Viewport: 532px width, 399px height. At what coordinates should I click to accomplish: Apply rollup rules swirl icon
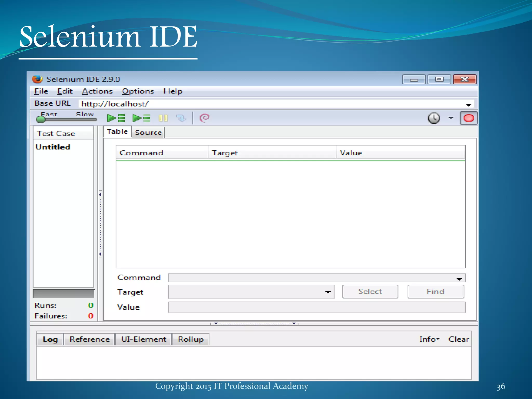tap(204, 118)
